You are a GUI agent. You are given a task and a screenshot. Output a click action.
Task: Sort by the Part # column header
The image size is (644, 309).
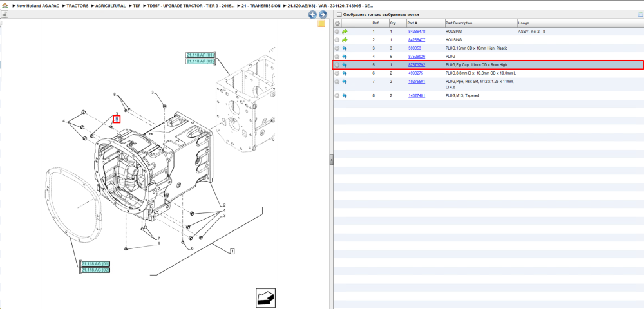point(425,23)
